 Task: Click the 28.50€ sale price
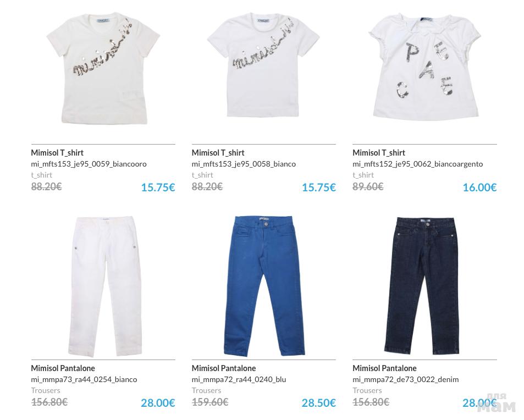(x=319, y=403)
